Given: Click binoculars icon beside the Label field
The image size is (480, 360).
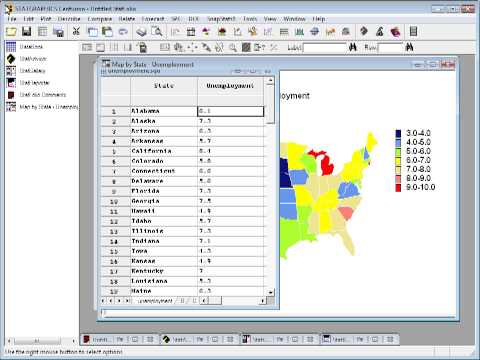Looking at the screenshot, I should click(x=353, y=47).
